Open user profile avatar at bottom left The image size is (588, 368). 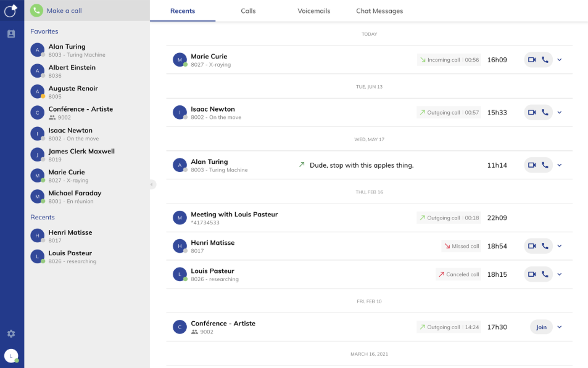coord(11,356)
